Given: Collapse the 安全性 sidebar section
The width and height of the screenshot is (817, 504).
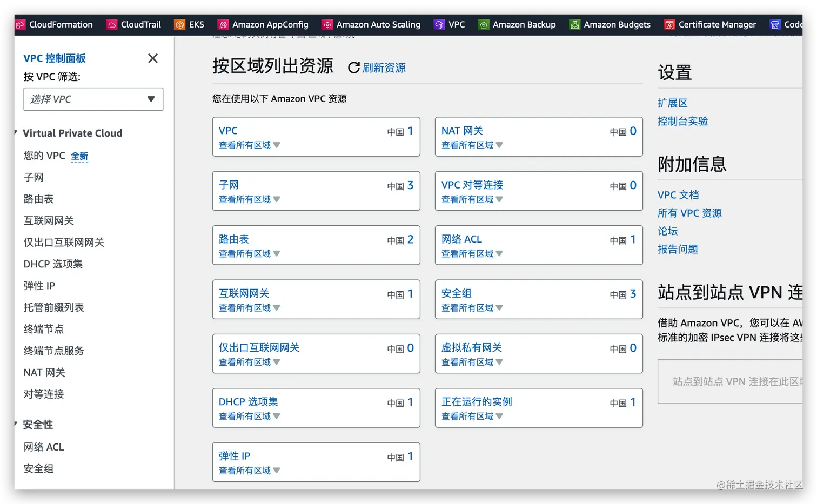Looking at the screenshot, I should point(16,425).
